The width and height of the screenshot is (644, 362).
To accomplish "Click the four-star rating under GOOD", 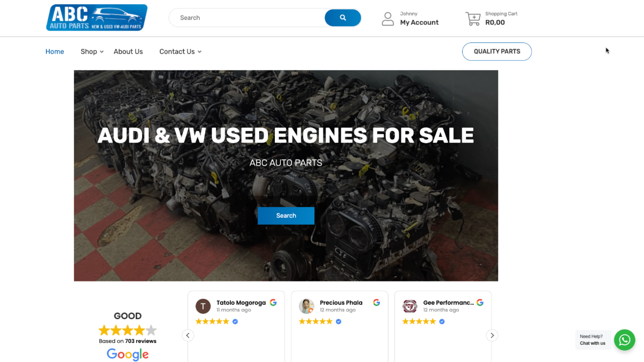I will point(127,330).
